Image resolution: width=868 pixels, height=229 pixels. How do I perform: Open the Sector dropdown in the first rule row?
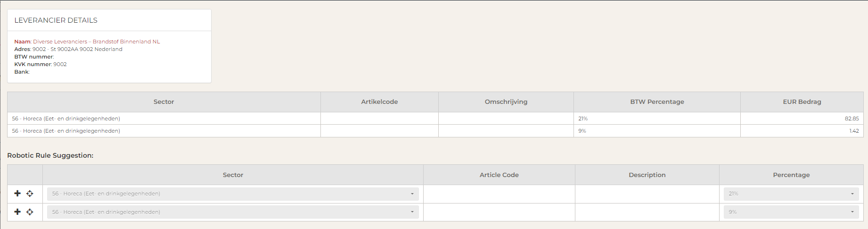click(233, 194)
